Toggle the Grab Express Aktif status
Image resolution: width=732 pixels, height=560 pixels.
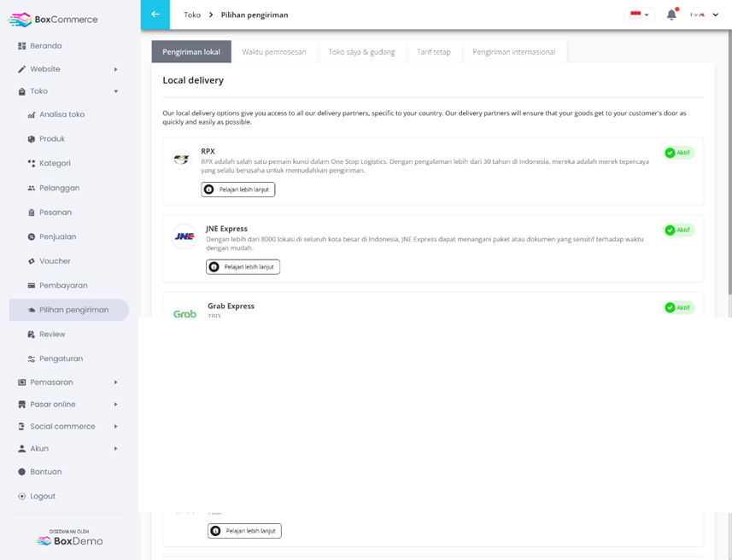point(678,307)
